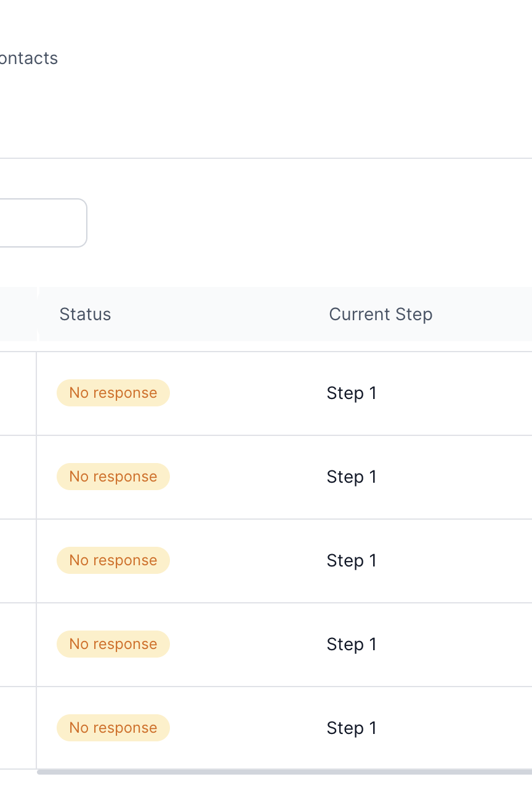Image resolution: width=532 pixels, height=798 pixels.
Task: Open the fourth row's No response badge
Action: coord(113,644)
